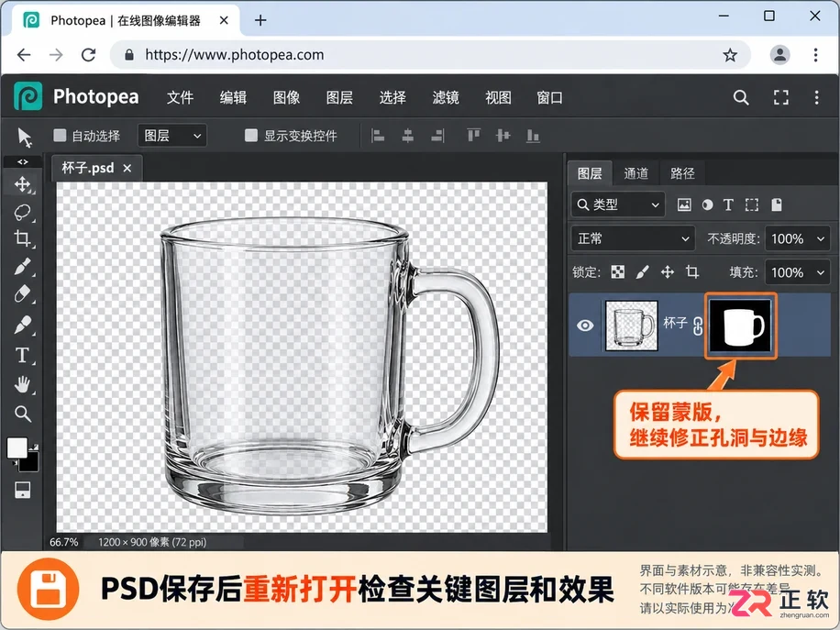Collapse the toolbar with double-arrow toggle
The image size is (840, 630).
click(23, 161)
